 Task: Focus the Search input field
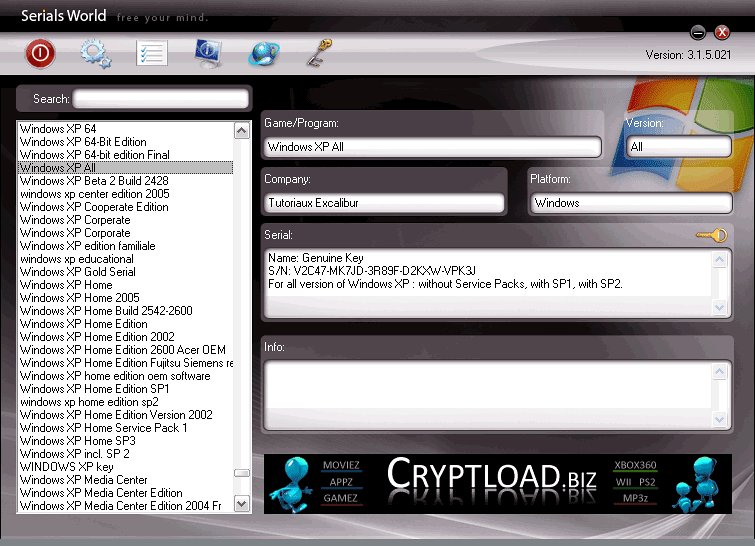pos(160,99)
